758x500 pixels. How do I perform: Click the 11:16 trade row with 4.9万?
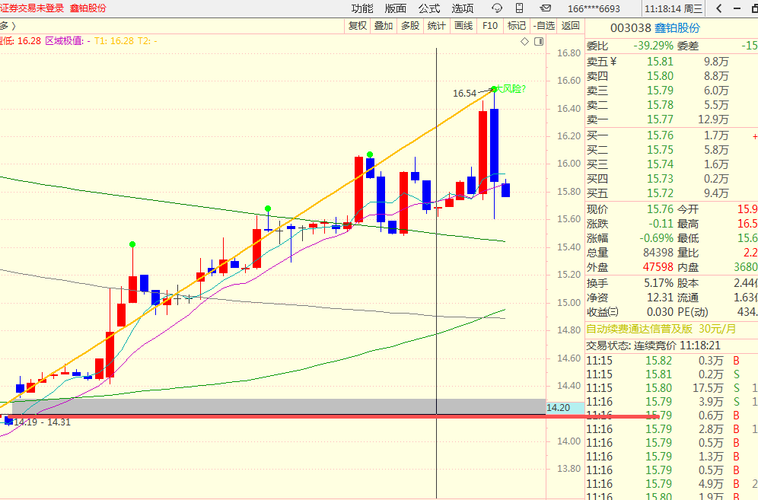coord(672,484)
